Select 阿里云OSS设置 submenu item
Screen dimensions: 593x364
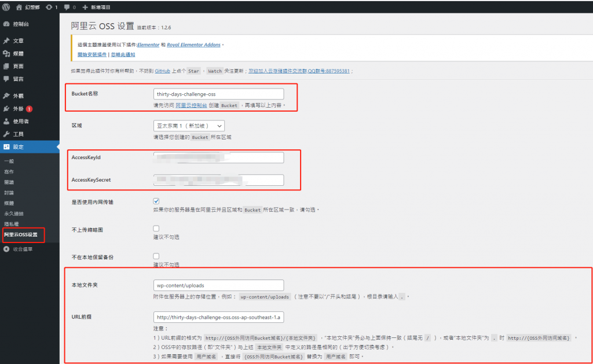(x=21, y=234)
